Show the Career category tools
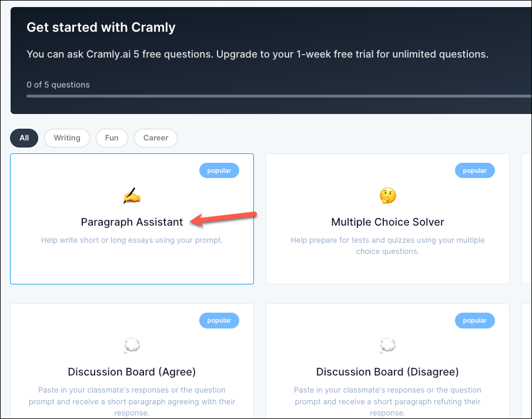The image size is (532, 419). [156, 138]
